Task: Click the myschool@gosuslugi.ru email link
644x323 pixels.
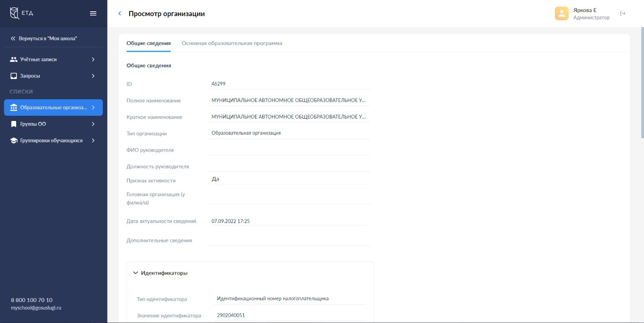Action: click(36, 308)
